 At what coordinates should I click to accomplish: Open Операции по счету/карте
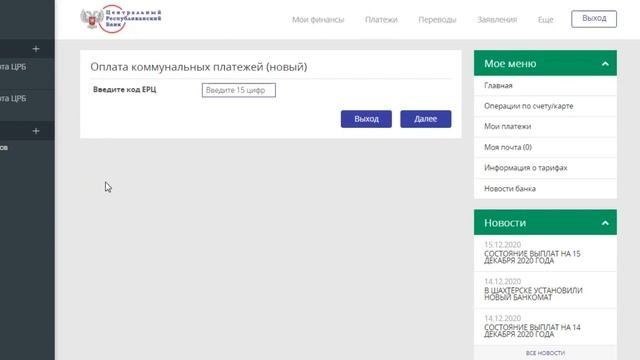(x=545, y=106)
